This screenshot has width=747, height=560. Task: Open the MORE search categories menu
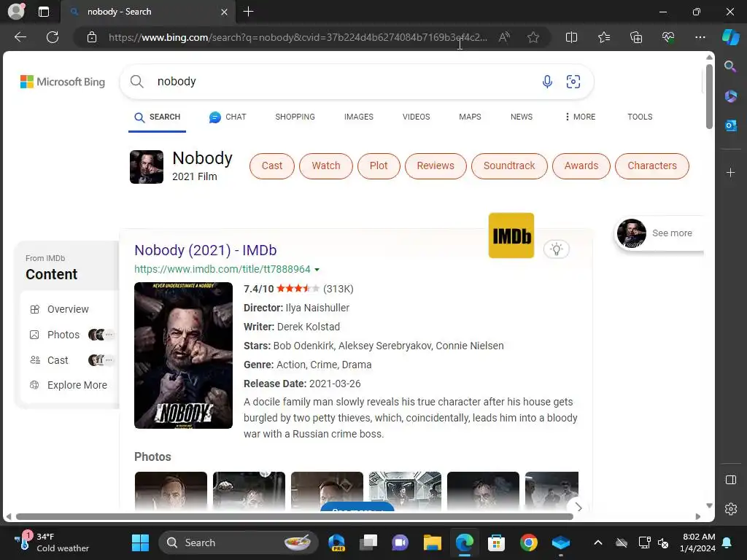[x=580, y=117]
